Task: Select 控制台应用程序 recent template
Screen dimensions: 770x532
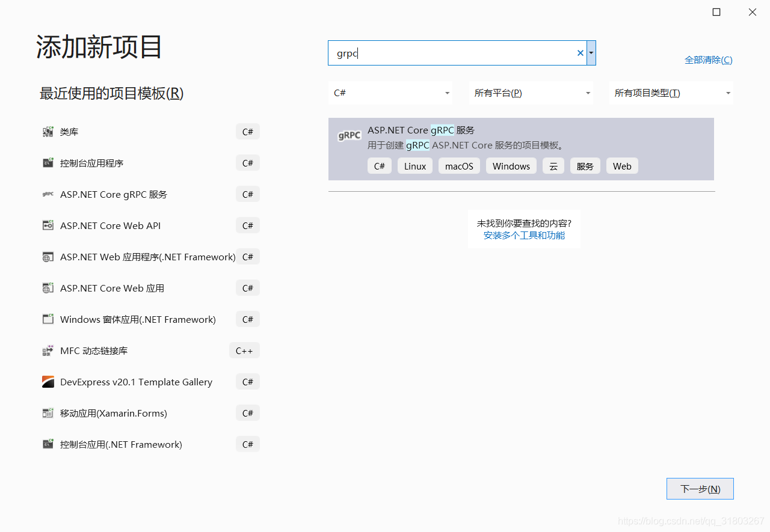Action: (150, 163)
